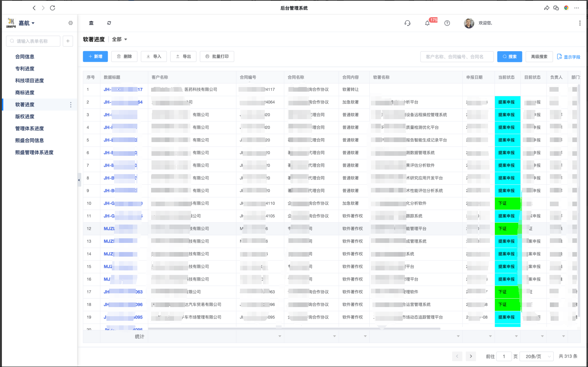
Task: Click the home building icon in header
Action: pyautogui.click(x=91, y=23)
